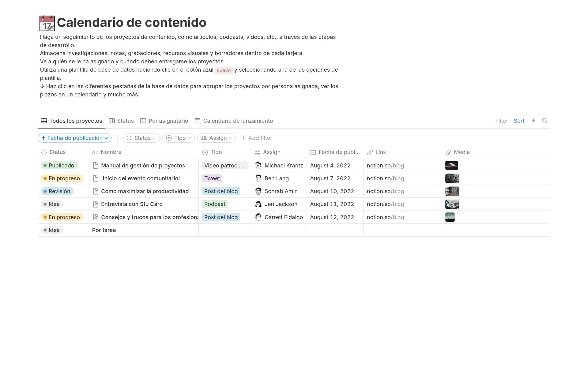
Task: Open the Tipo filter dropdown
Action: [x=178, y=138]
